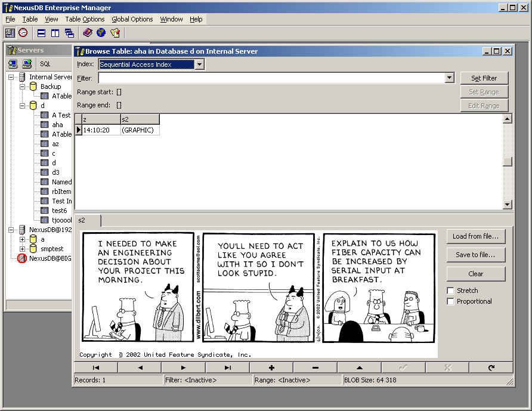Viewport: 532px width, 411px height.
Task: Click the 14:10:20 cell
Action: [101, 130]
